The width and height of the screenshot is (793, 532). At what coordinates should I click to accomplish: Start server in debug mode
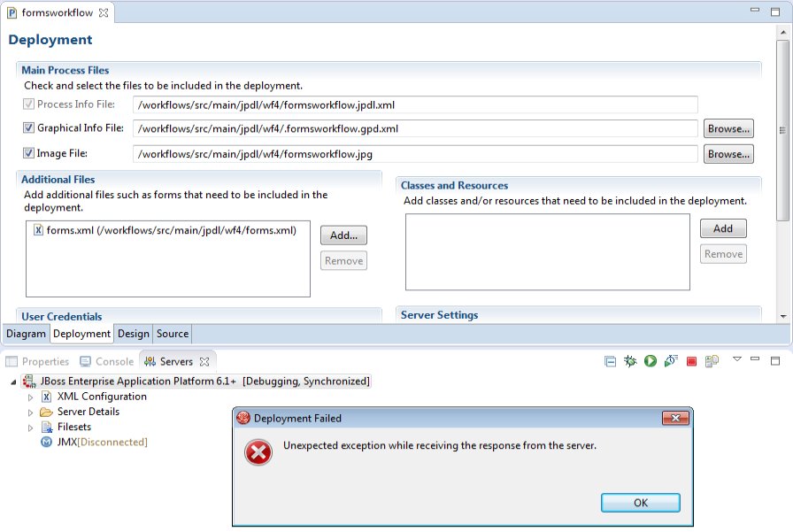click(x=630, y=361)
